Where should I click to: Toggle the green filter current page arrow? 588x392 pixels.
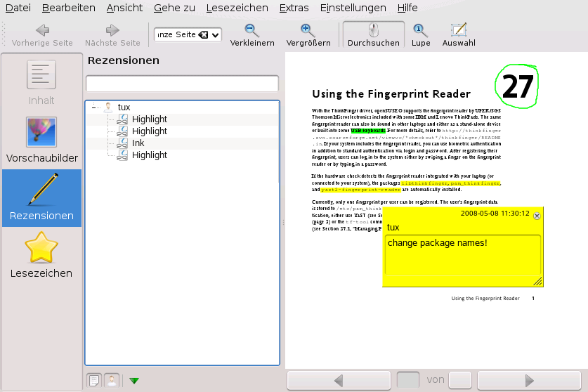(x=134, y=381)
